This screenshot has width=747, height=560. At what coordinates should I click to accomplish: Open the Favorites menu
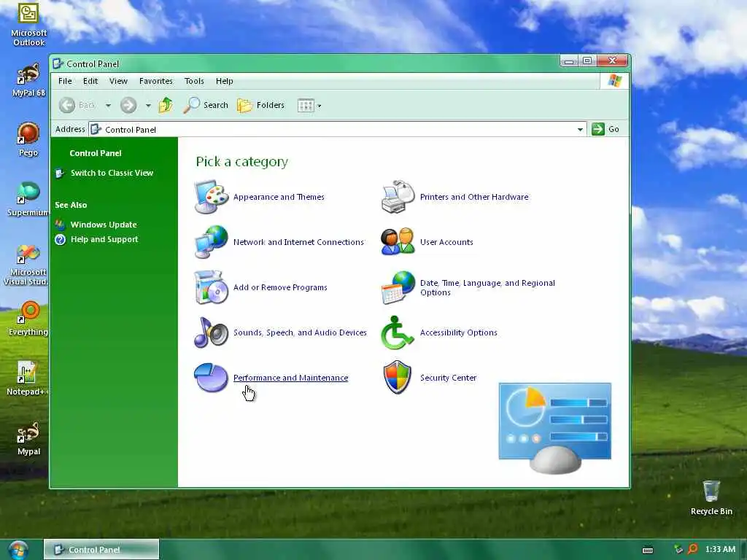[x=156, y=81]
